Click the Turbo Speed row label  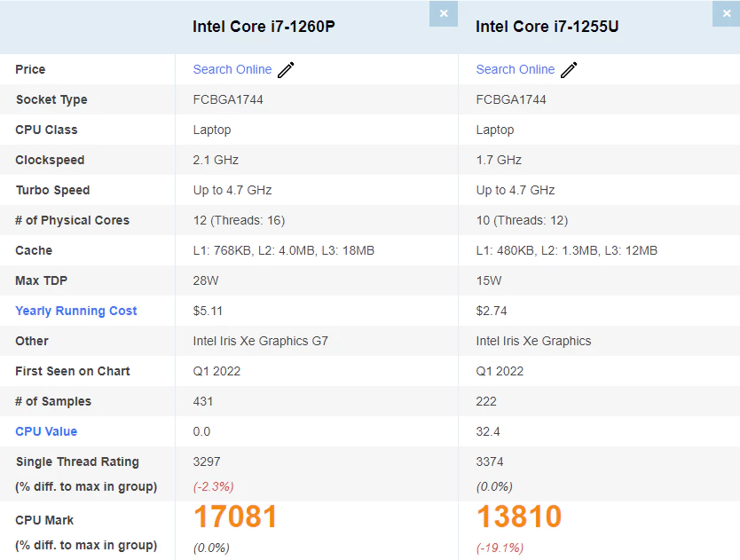(53, 190)
